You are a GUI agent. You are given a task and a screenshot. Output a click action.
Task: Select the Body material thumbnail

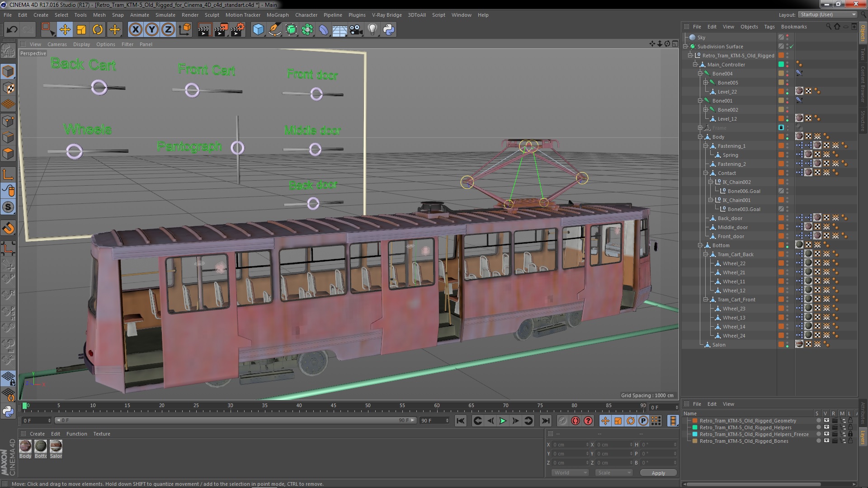coord(25,446)
